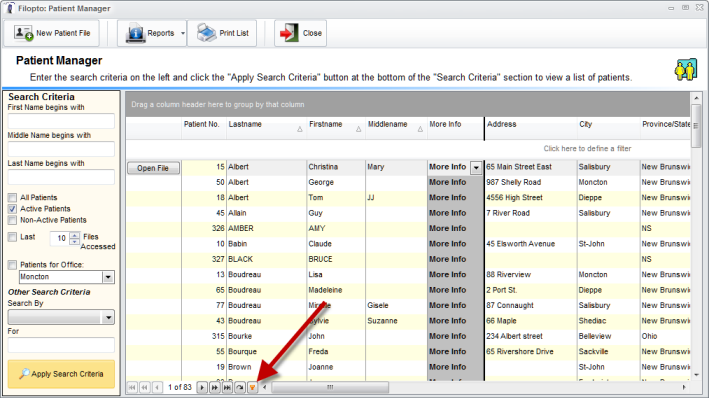
Task: Click the Open File button
Action: pos(153,168)
